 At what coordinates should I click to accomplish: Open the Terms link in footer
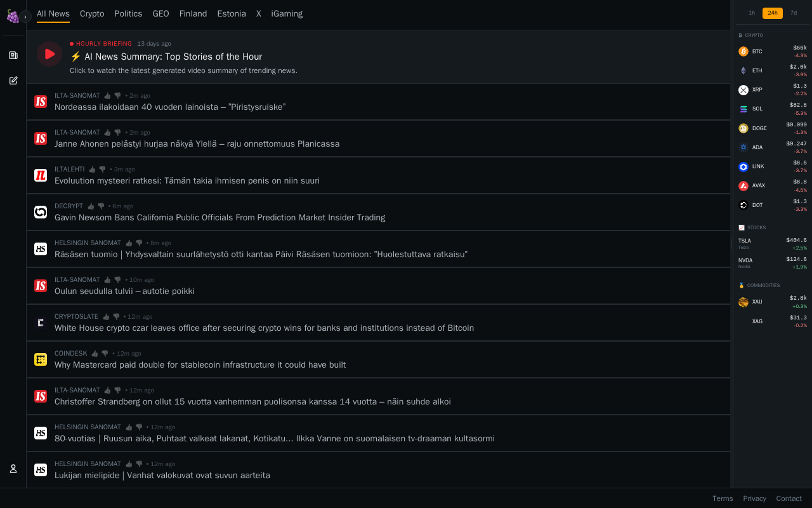(723, 498)
